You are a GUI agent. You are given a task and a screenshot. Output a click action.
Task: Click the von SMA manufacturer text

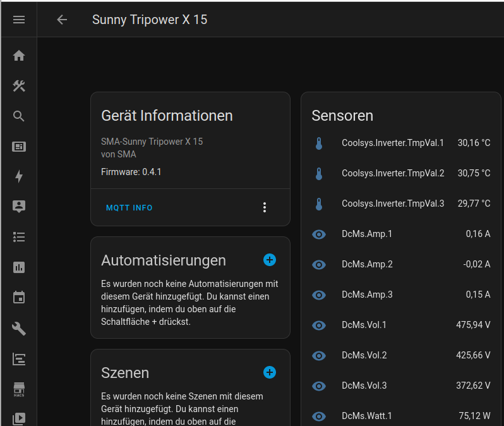click(118, 154)
